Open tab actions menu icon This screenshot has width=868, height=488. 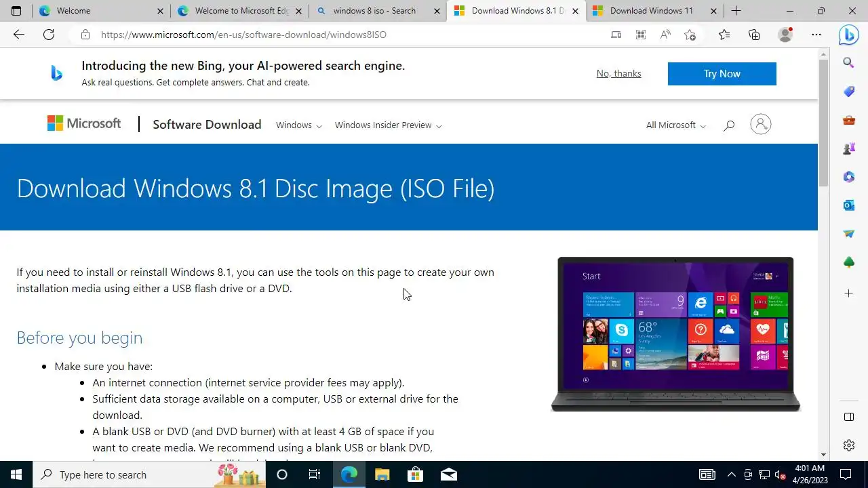pyautogui.click(x=16, y=11)
